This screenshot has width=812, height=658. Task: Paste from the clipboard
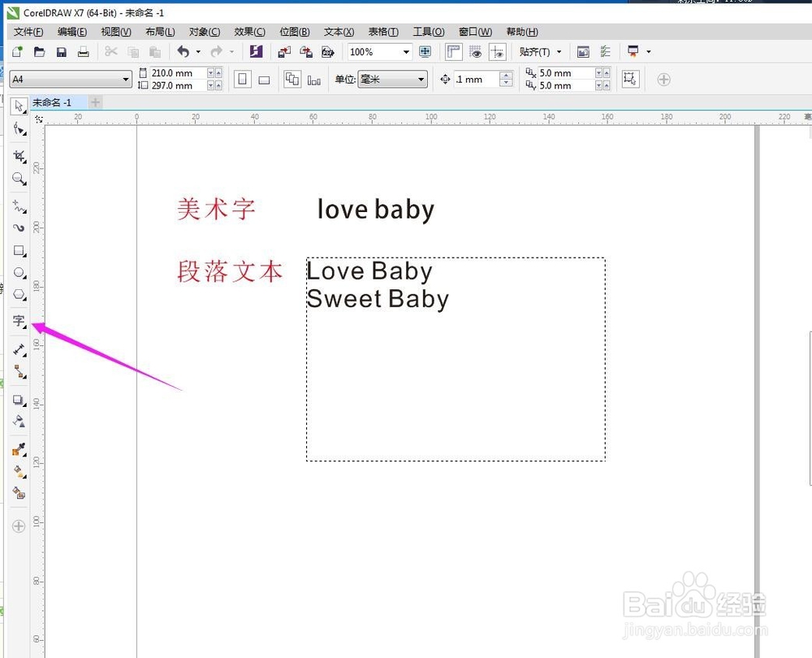click(155, 51)
